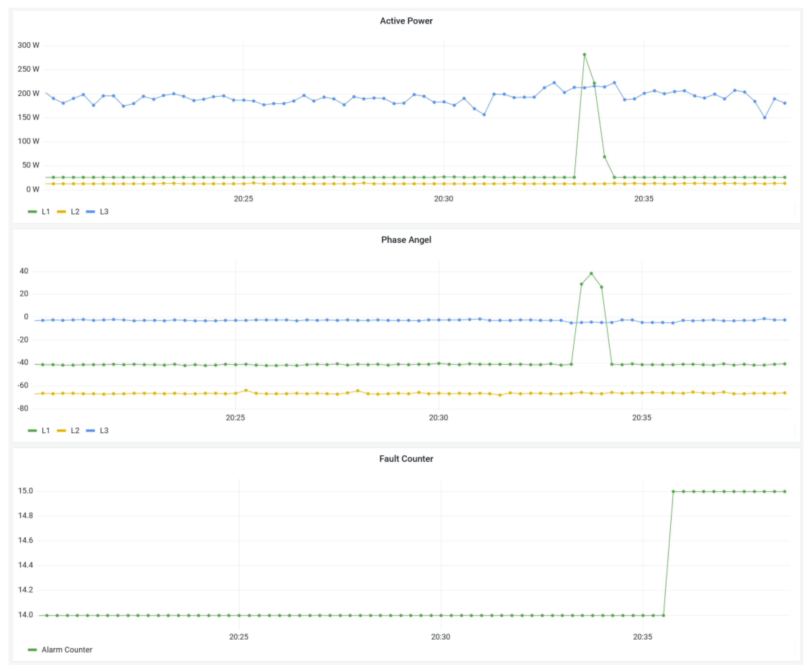The width and height of the screenshot is (811, 672).
Task: Open the Active Power panel title menu
Action: pyautogui.click(x=406, y=21)
